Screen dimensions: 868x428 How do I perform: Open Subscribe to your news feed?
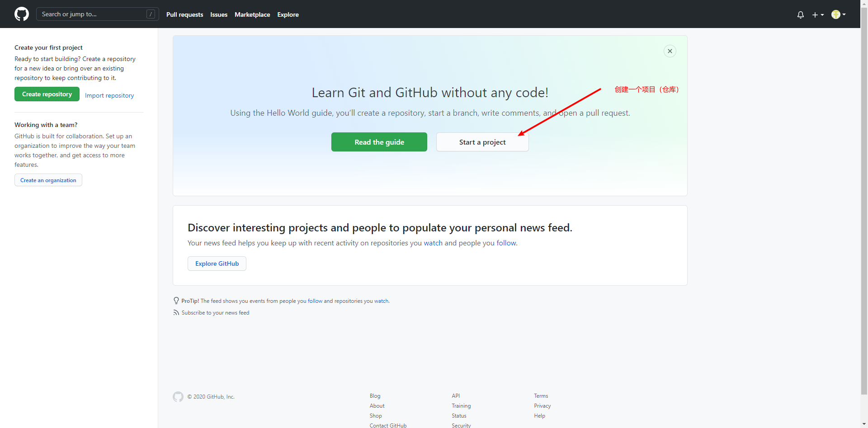(x=215, y=313)
